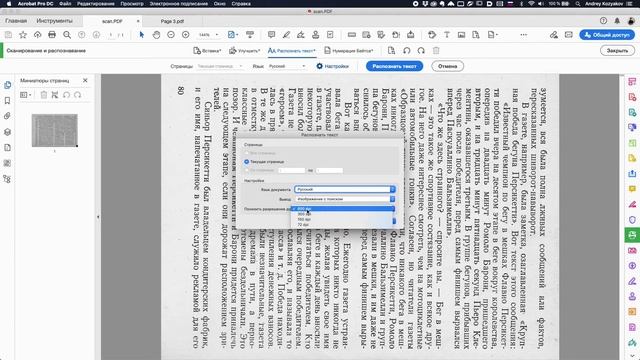The width and height of the screenshot is (640, 360).
Task: Select the page thumbnail in the left panel
Action: pos(55,130)
